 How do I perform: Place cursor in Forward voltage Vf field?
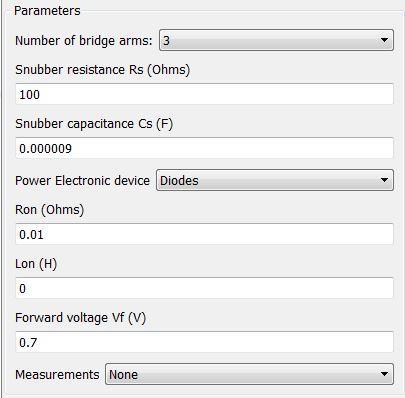204,342
